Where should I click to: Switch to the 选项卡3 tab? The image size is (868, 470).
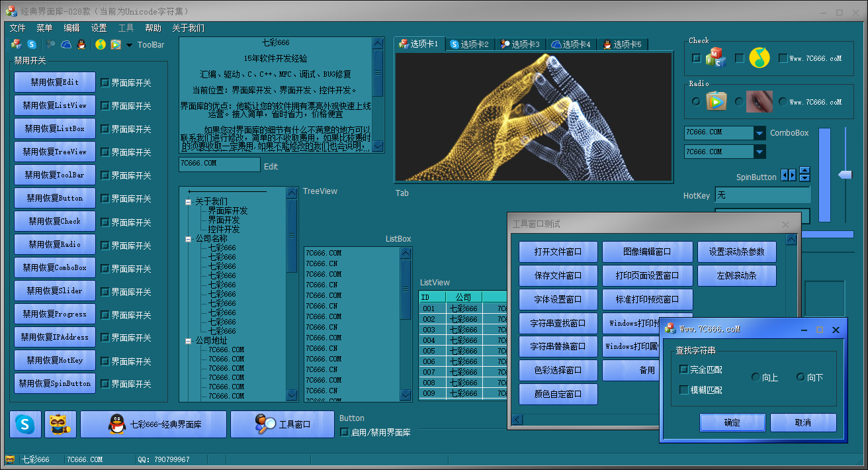[520, 44]
